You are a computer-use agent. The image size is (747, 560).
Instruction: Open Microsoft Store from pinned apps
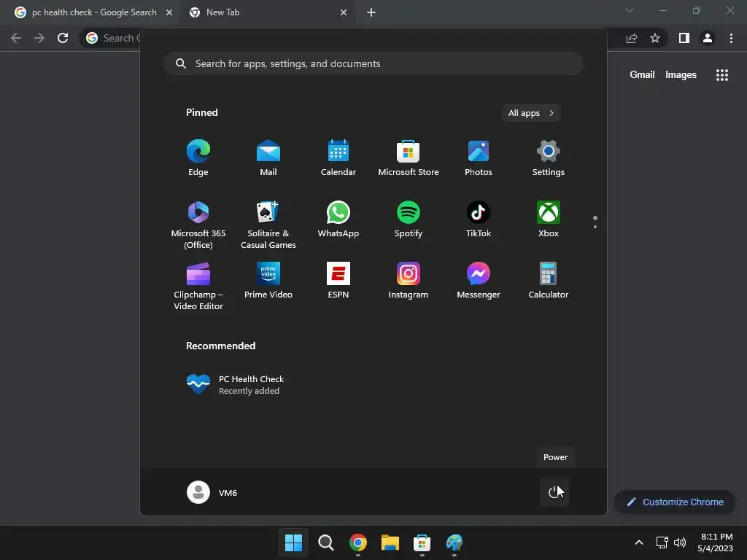pyautogui.click(x=409, y=157)
